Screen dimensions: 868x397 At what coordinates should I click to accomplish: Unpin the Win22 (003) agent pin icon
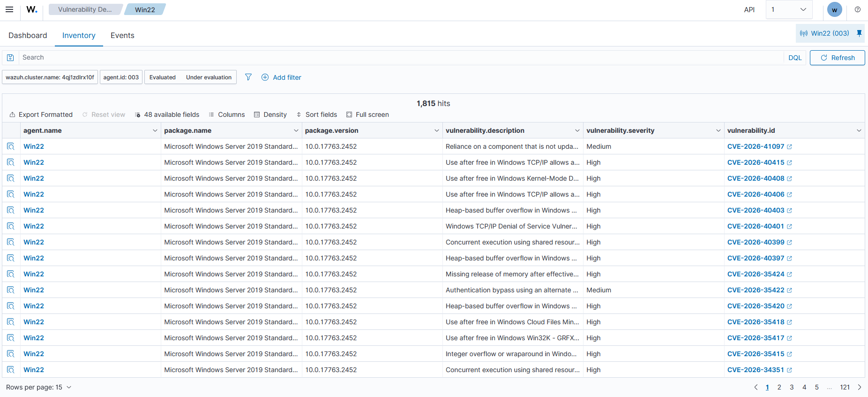pos(859,33)
